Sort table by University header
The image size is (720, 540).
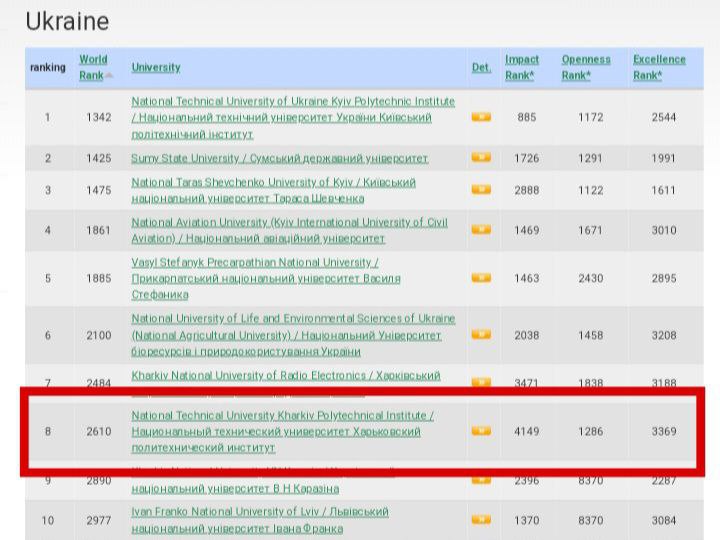156,67
